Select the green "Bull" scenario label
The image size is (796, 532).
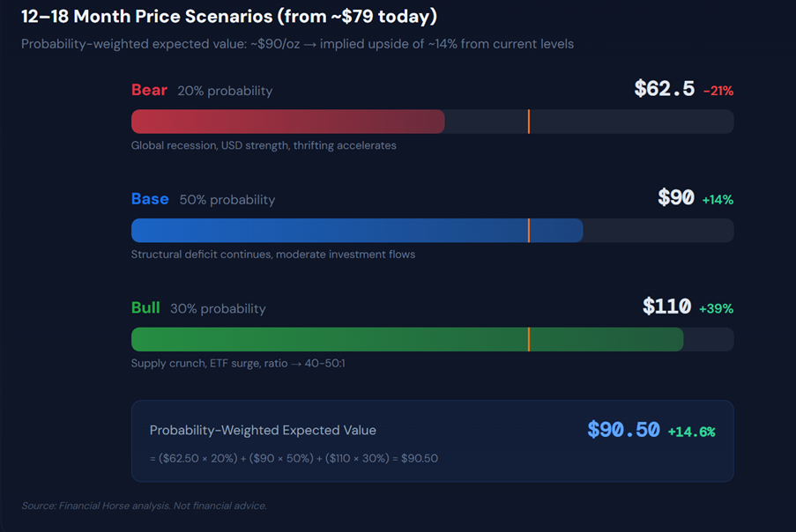pyautogui.click(x=145, y=308)
